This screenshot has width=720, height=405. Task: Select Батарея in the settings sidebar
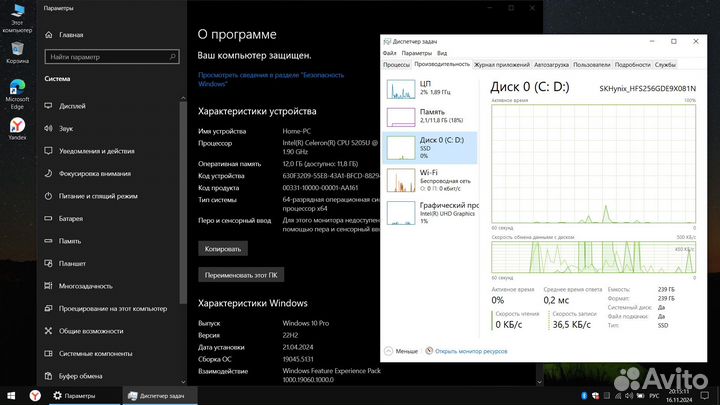tap(70, 218)
